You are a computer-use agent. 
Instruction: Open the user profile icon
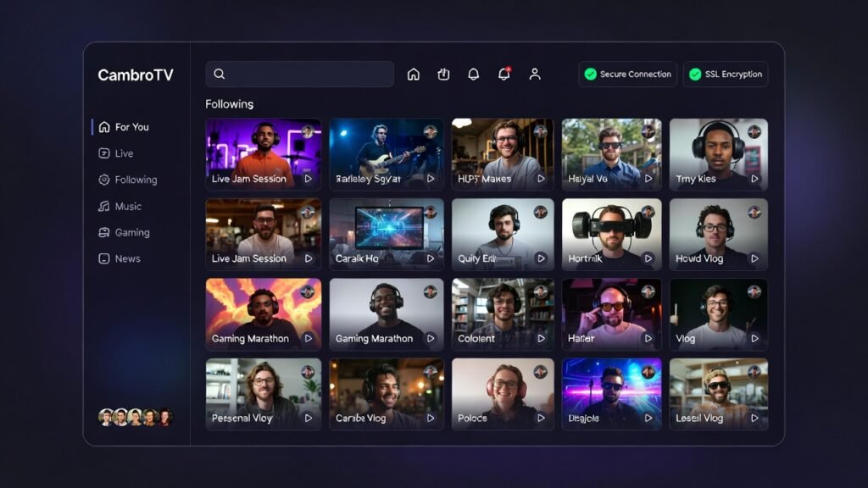[535, 75]
